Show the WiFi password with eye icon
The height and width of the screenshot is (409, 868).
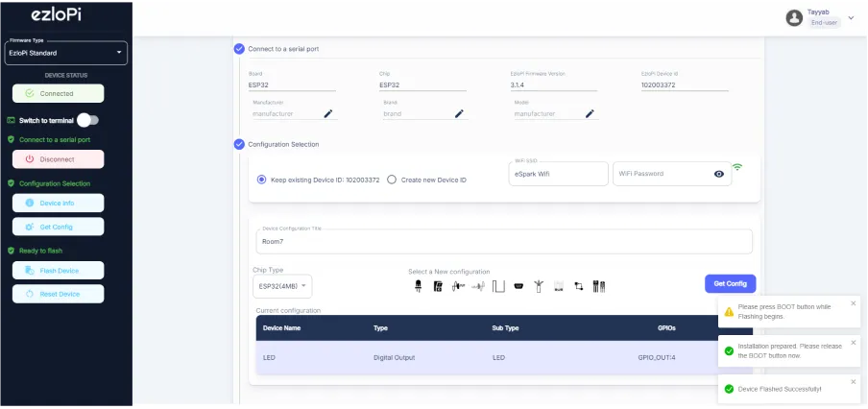tap(718, 174)
